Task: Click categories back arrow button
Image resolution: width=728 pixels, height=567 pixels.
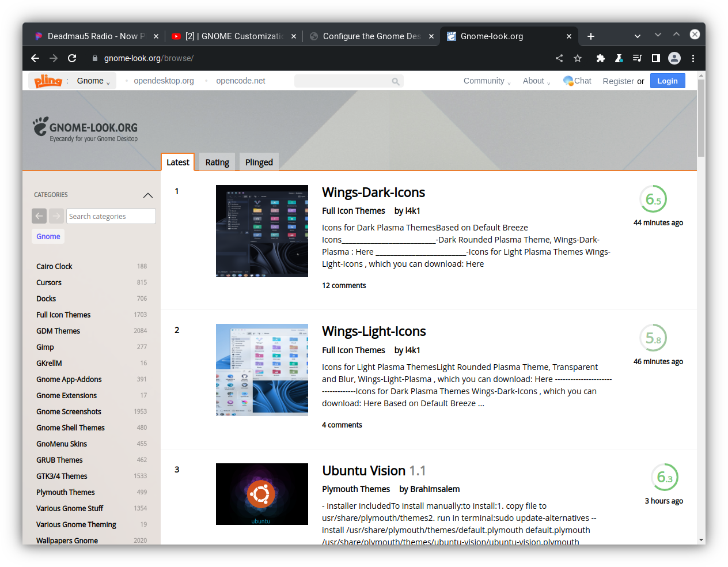Action: click(39, 216)
